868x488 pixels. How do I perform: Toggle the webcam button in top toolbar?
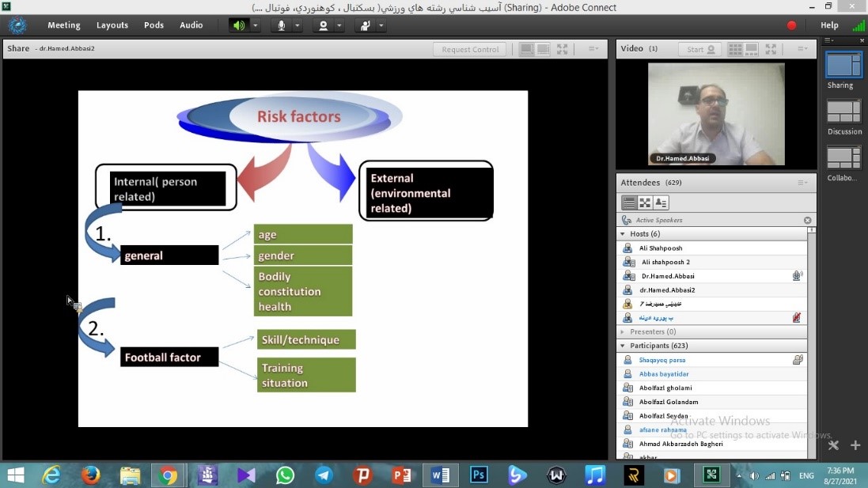[323, 25]
